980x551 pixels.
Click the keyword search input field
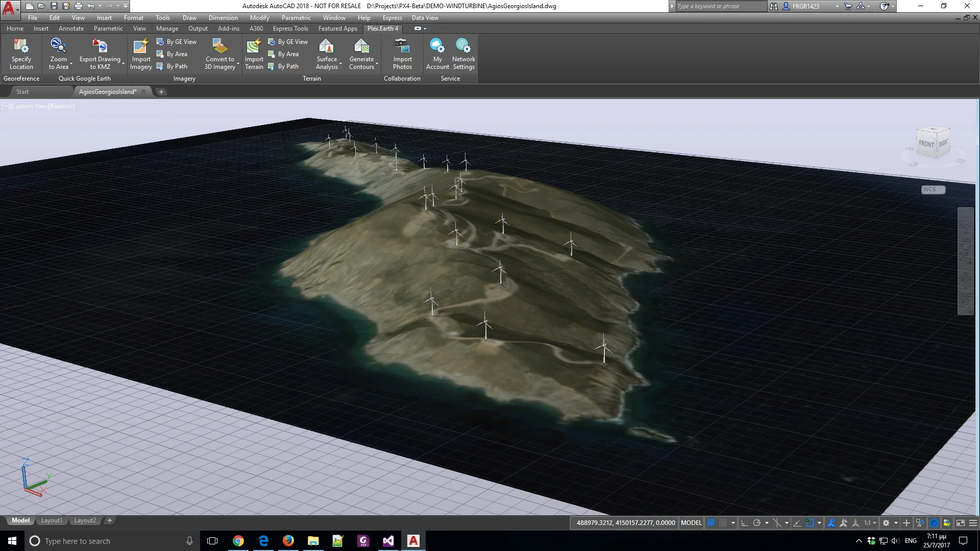tap(720, 6)
